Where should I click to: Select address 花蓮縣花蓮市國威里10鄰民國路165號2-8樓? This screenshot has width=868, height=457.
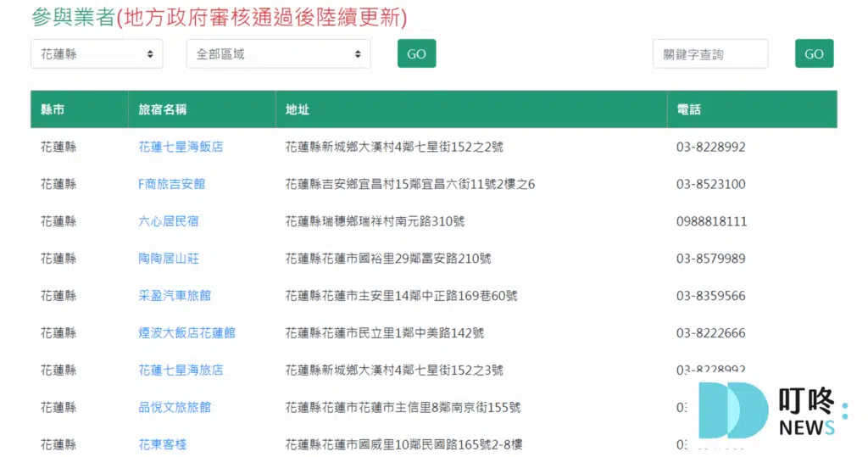coord(403,444)
